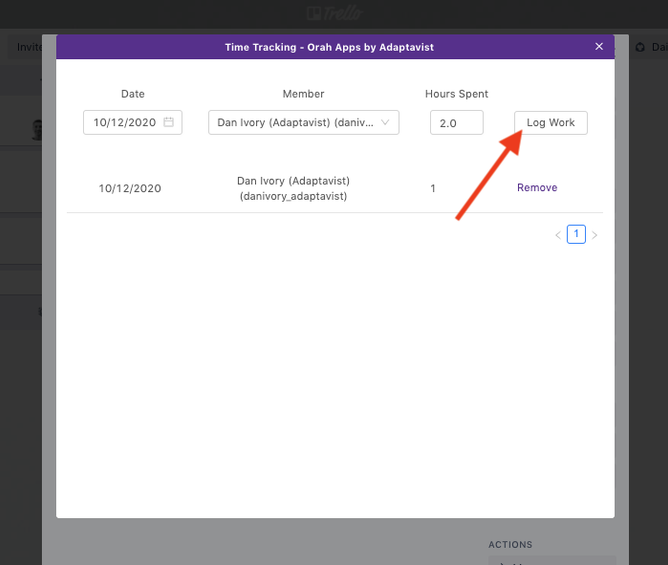
Task: Click the Member column label
Action: pyautogui.click(x=303, y=94)
